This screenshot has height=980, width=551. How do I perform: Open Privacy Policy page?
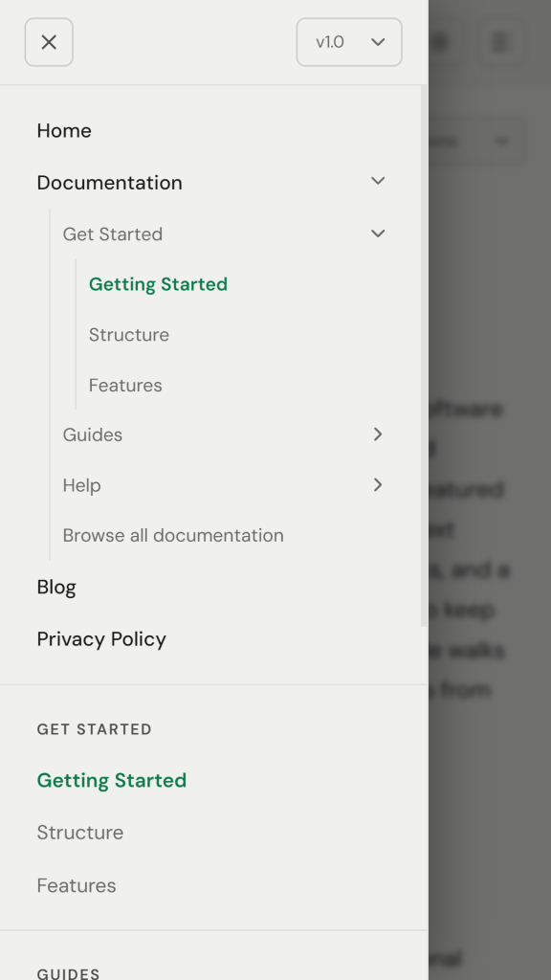point(101,639)
